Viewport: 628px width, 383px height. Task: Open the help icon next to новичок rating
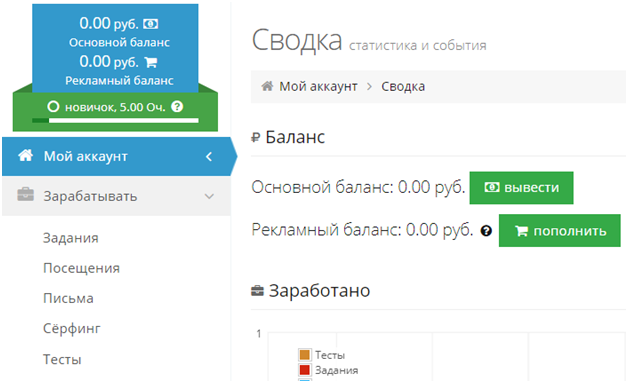point(177,107)
